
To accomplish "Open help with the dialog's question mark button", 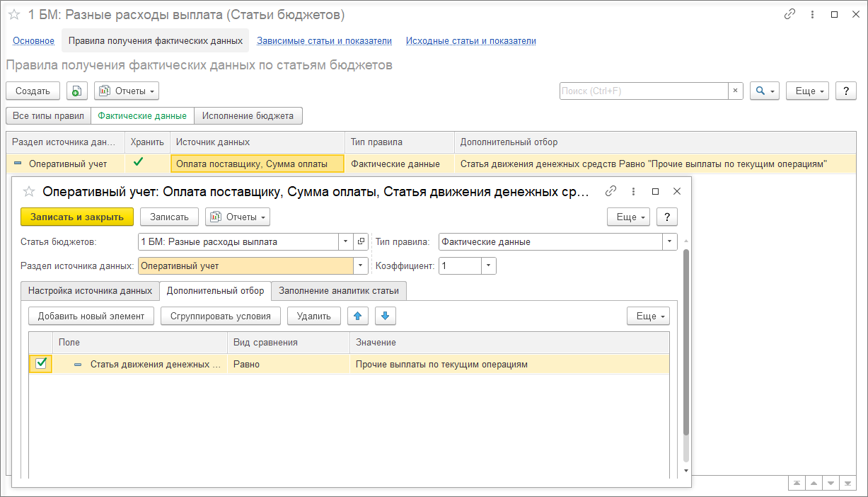I will 667,217.
